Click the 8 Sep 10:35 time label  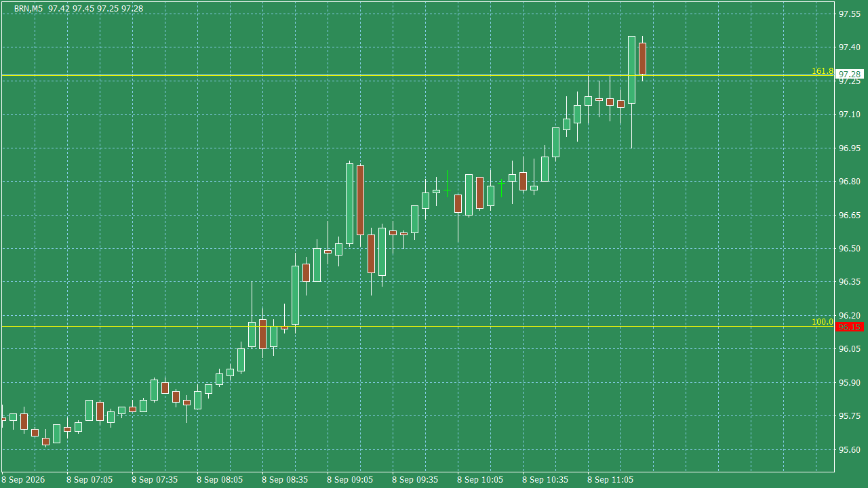(x=545, y=480)
